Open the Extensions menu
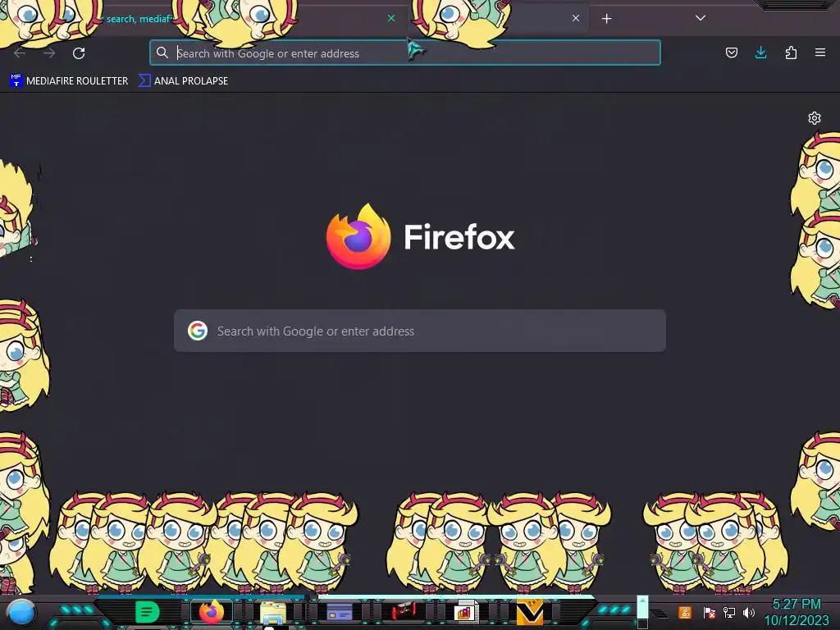840x630 pixels. (x=791, y=52)
